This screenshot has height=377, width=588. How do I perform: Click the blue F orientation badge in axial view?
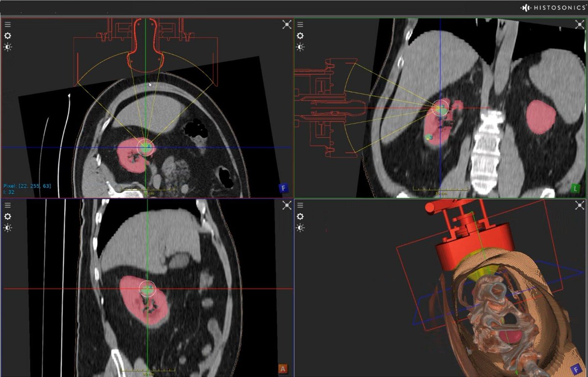click(x=283, y=188)
